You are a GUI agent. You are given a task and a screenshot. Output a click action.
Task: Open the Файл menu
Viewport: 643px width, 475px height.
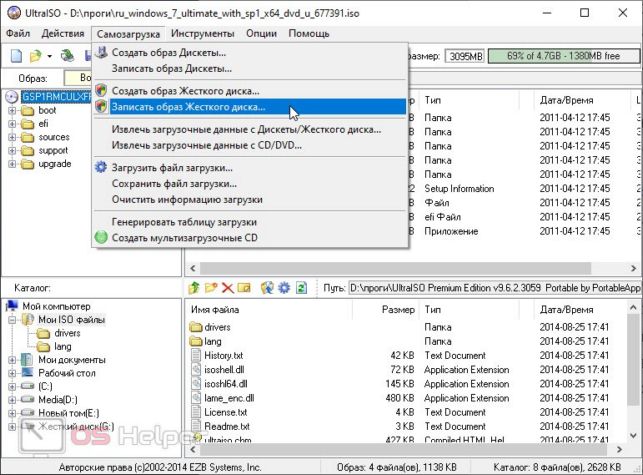[x=18, y=33]
